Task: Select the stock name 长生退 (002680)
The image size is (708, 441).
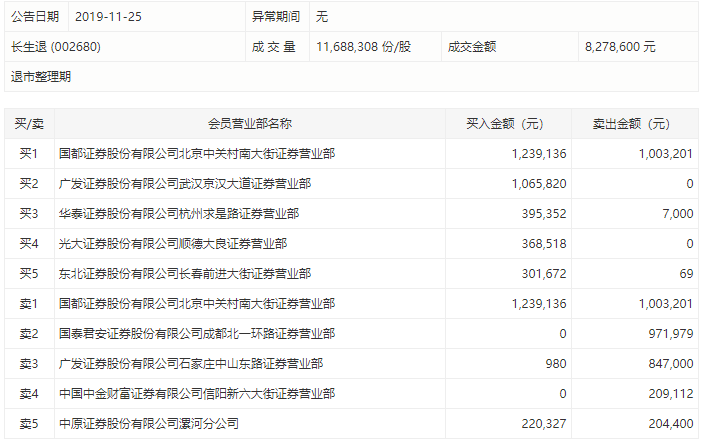Action: click(x=56, y=46)
